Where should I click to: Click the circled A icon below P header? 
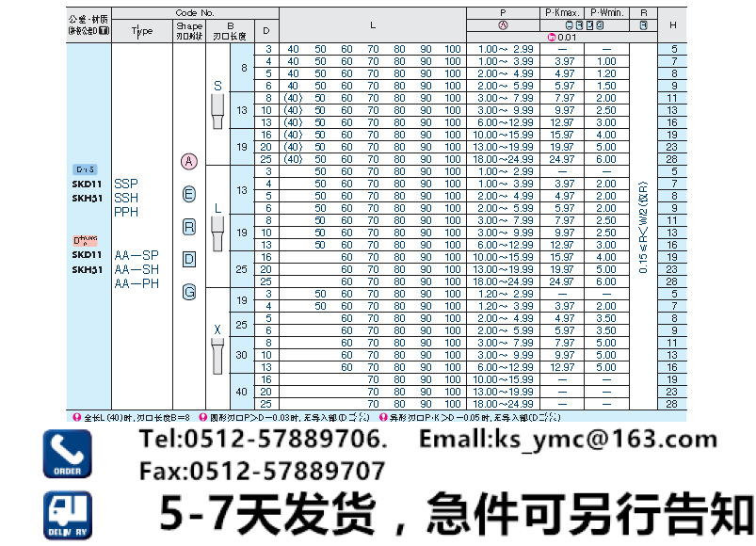[x=503, y=25]
